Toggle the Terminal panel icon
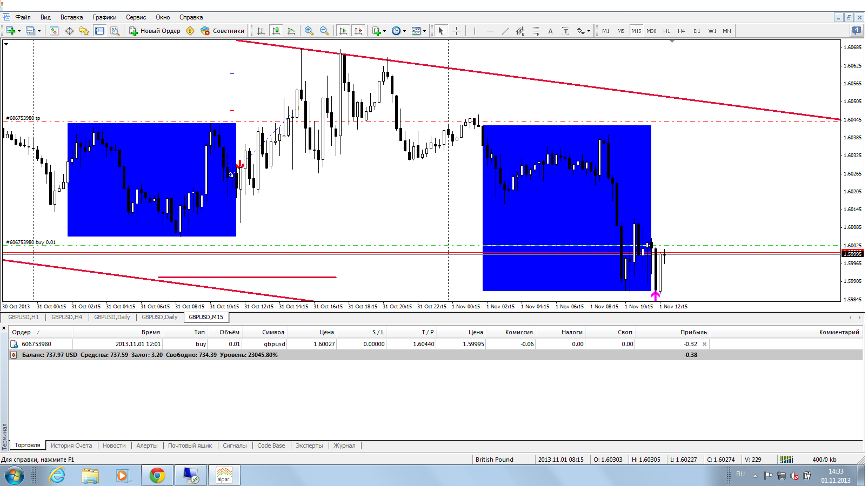The height and width of the screenshot is (486, 868). coord(99,31)
